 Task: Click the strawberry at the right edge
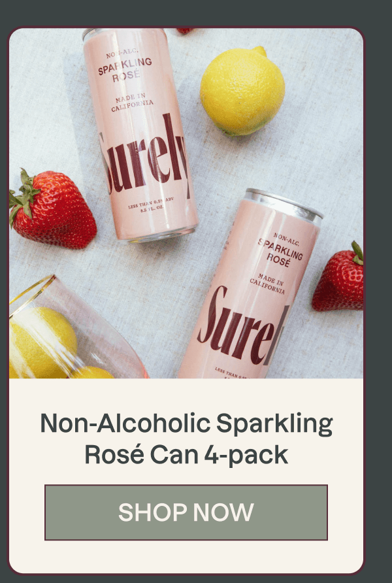click(338, 277)
